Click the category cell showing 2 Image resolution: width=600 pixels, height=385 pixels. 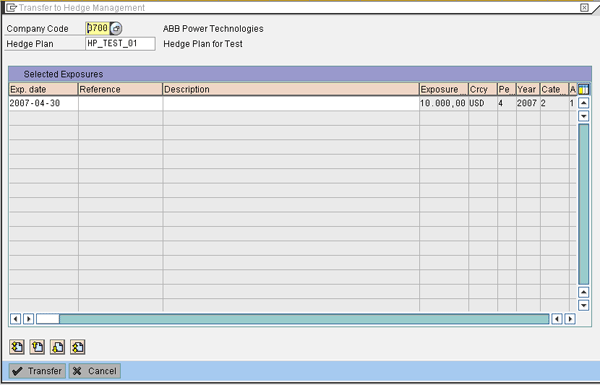pyautogui.click(x=554, y=103)
